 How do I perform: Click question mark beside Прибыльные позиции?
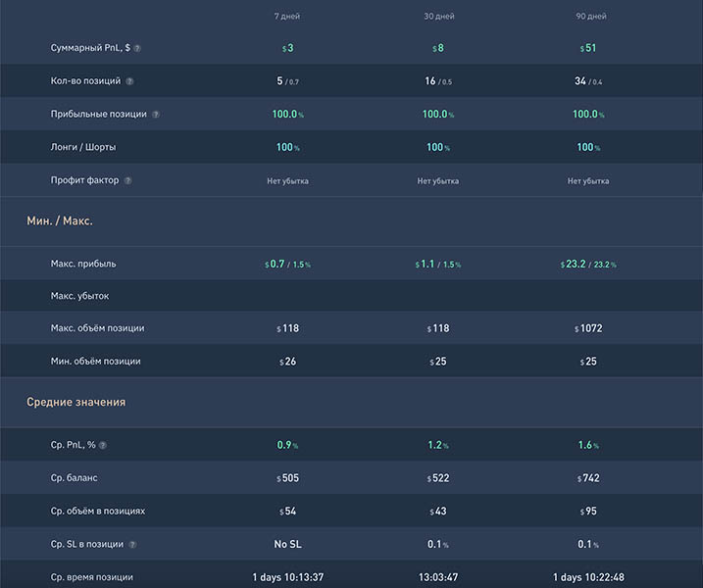click(155, 115)
